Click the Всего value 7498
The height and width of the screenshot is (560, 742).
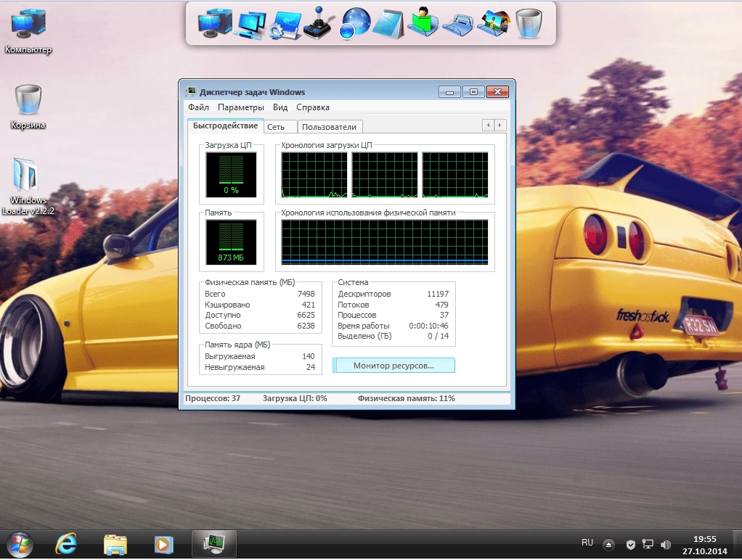[306, 294]
